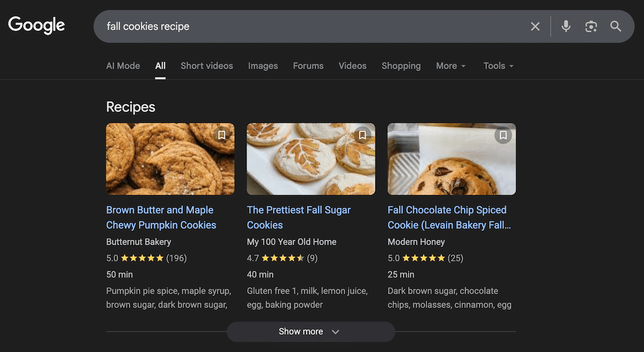This screenshot has height=352, width=644.
Task: Switch to the Short videos tab
Action: 207,66
